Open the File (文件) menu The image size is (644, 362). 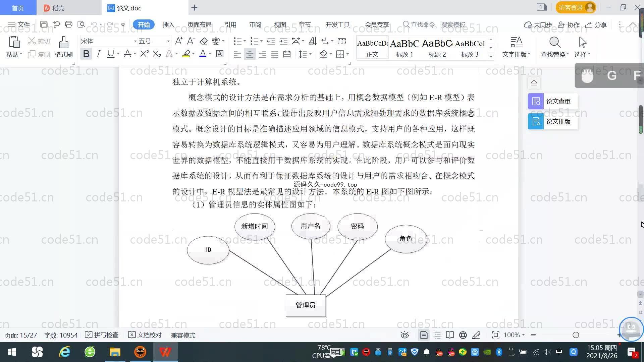pos(19,24)
